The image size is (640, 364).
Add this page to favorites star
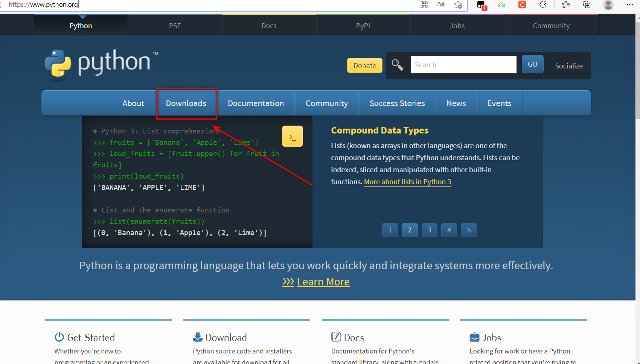(458, 5)
